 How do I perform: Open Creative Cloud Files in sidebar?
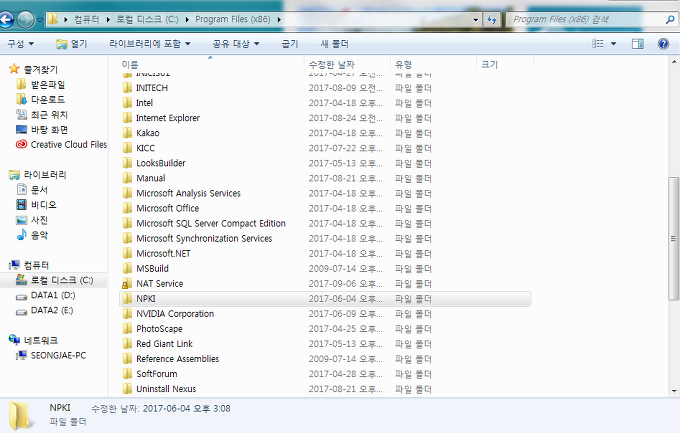click(61, 144)
